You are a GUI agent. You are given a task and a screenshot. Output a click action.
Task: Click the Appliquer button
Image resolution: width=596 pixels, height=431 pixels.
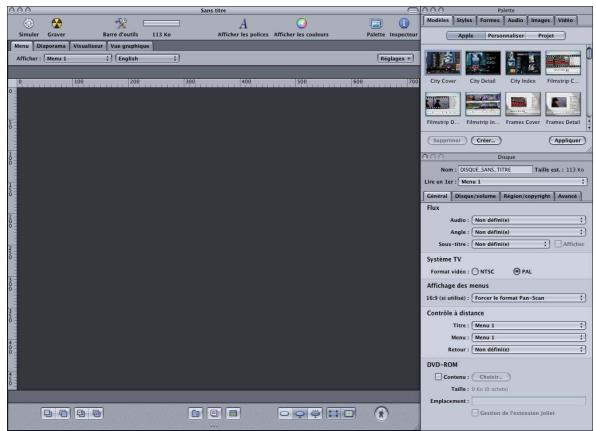pos(567,141)
